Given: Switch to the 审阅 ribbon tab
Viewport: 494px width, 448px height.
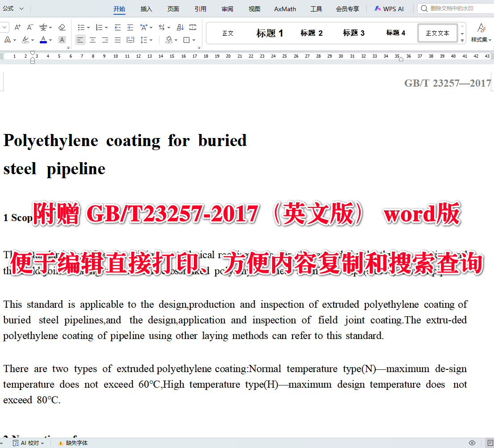Looking at the screenshot, I should (227, 8).
